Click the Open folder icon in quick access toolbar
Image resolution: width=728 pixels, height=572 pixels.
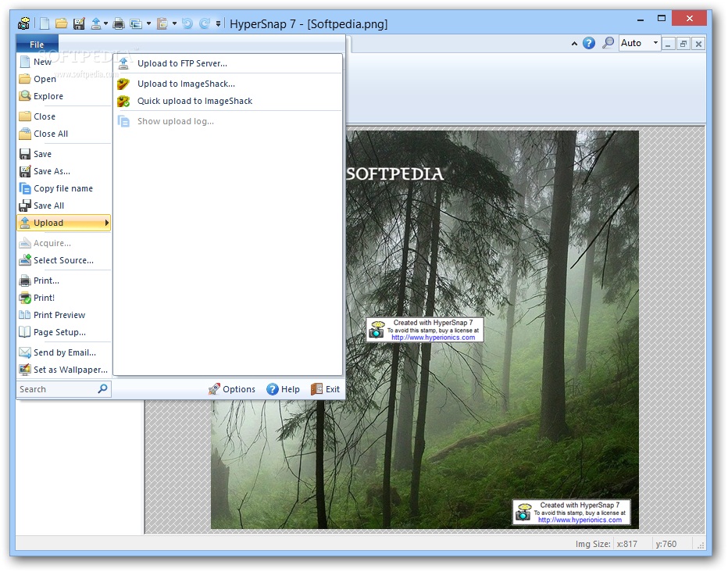(61, 23)
